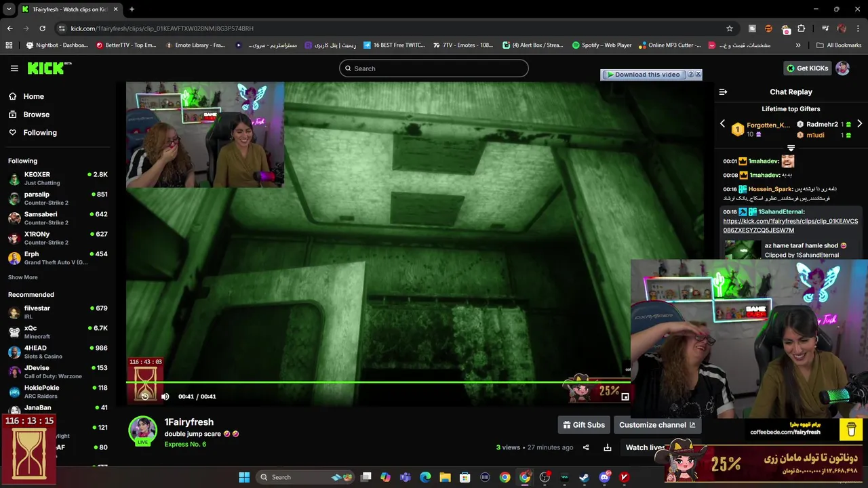Open Discord from the taskbar
The width and height of the screenshot is (868, 488).
[604, 477]
